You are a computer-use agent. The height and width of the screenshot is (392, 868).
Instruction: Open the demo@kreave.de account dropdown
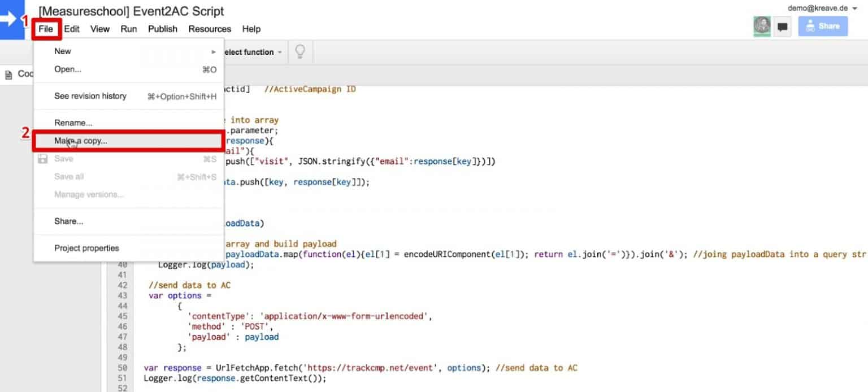pyautogui.click(x=818, y=8)
